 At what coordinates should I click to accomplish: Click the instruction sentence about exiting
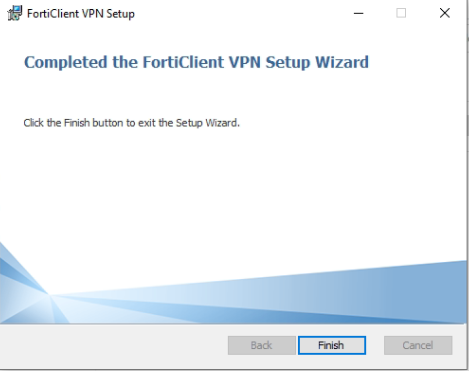pos(132,123)
